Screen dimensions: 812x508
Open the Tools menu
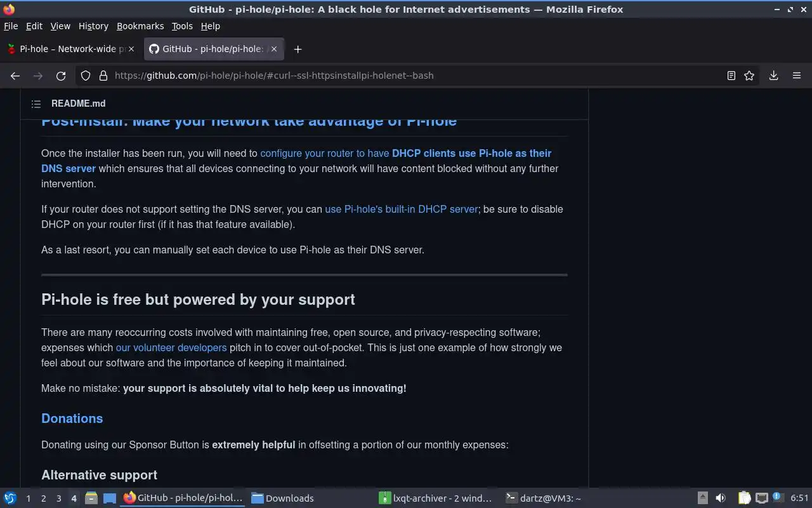tap(182, 26)
